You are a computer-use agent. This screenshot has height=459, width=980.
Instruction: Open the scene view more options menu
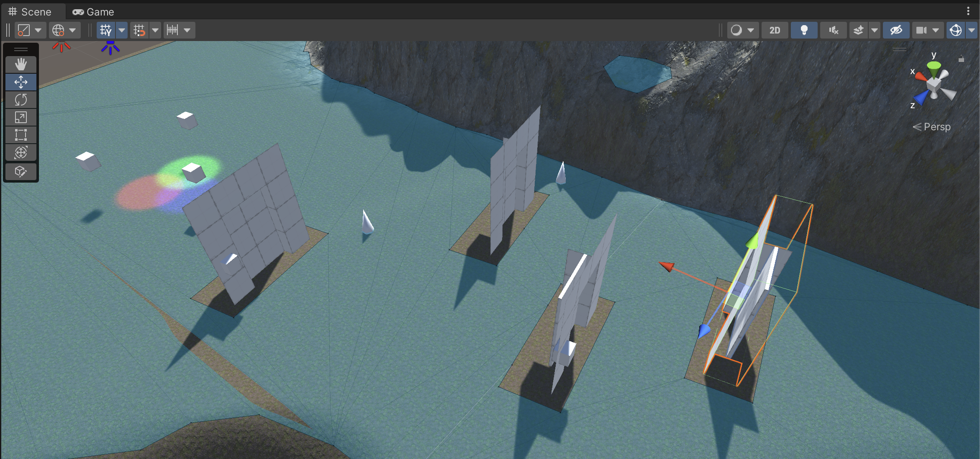click(x=968, y=11)
